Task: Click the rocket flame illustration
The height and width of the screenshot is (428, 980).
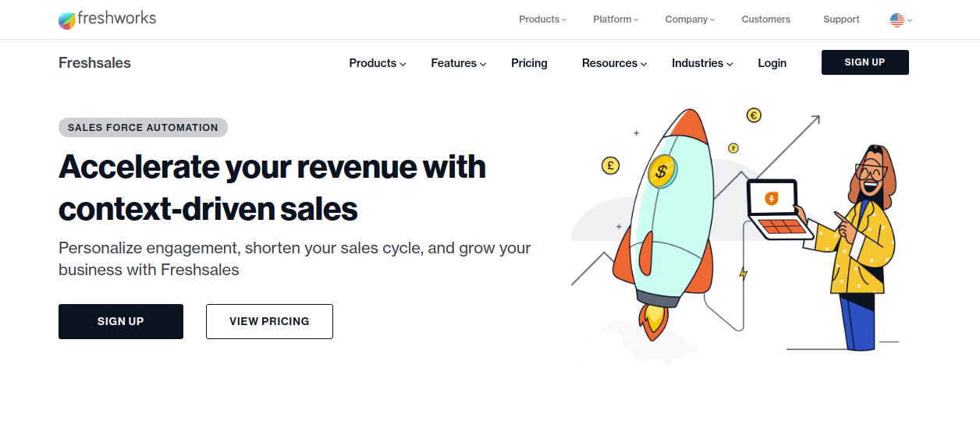Action: pyautogui.click(x=654, y=320)
